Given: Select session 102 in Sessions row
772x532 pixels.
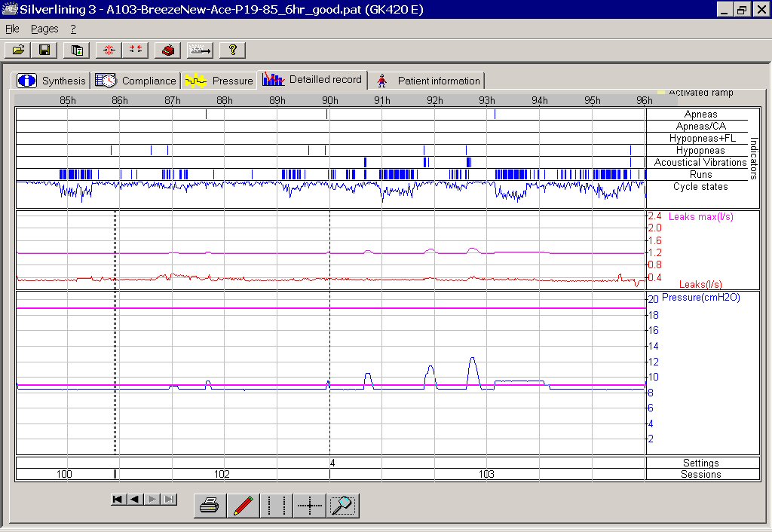Looking at the screenshot, I should (222, 475).
